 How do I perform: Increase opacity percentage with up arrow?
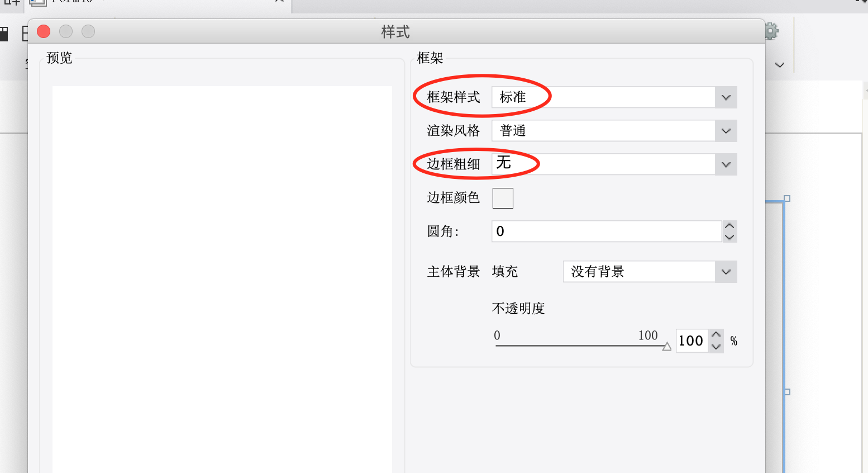tap(717, 335)
